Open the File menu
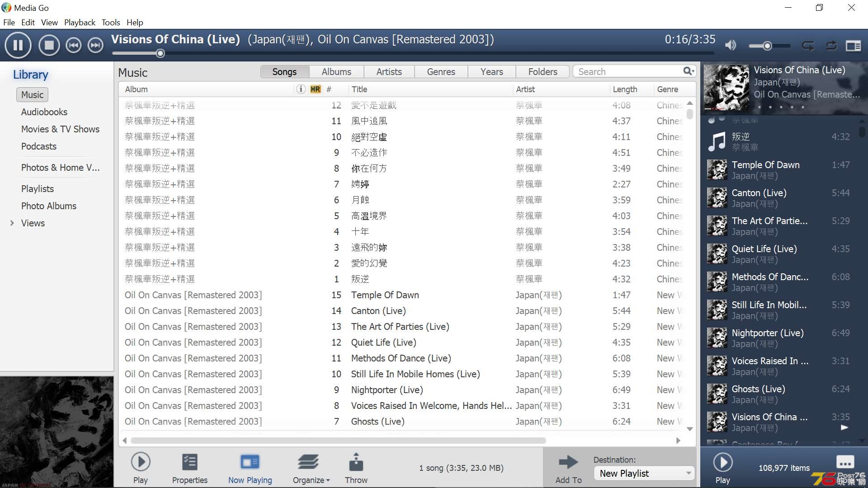Image resolution: width=868 pixels, height=488 pixels. (x=9, y=22)
